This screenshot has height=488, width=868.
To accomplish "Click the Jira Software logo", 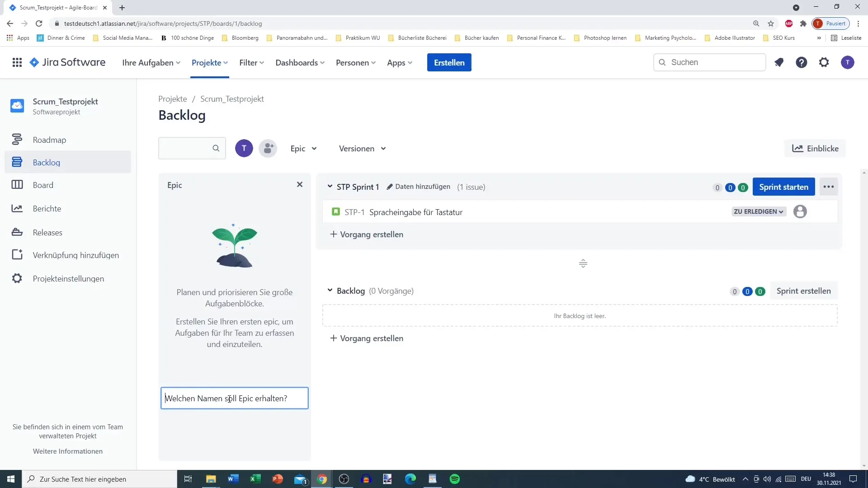I will 67,62.
